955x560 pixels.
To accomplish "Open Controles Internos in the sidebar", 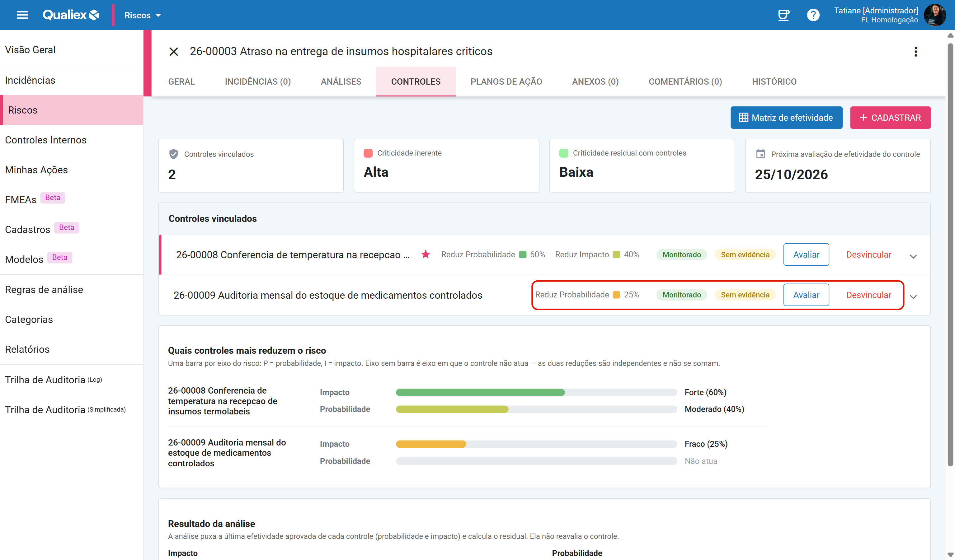I will point(72,140).
